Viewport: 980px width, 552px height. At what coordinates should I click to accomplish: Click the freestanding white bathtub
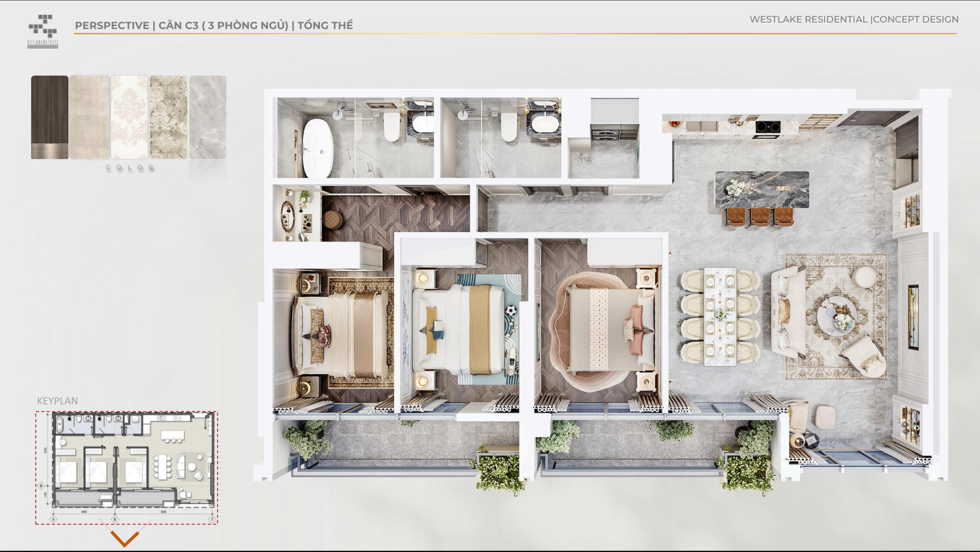[x=318, y=148]
